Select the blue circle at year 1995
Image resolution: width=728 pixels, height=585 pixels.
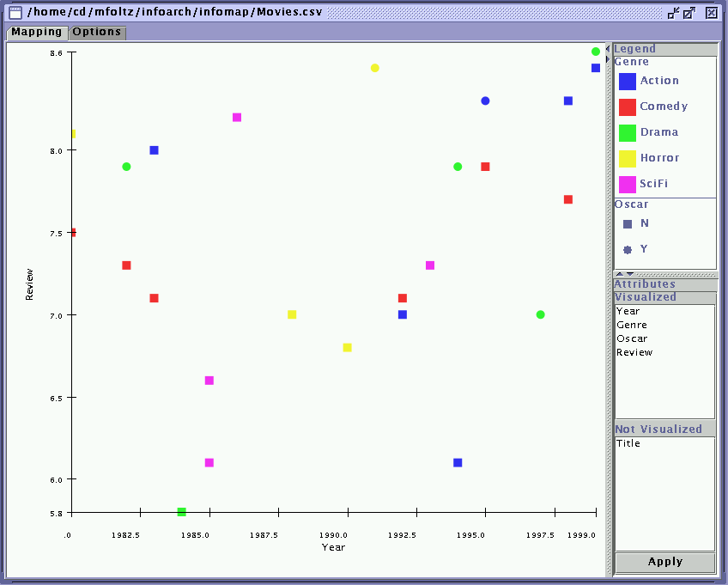pyautogui.click(x=485, y=101)
